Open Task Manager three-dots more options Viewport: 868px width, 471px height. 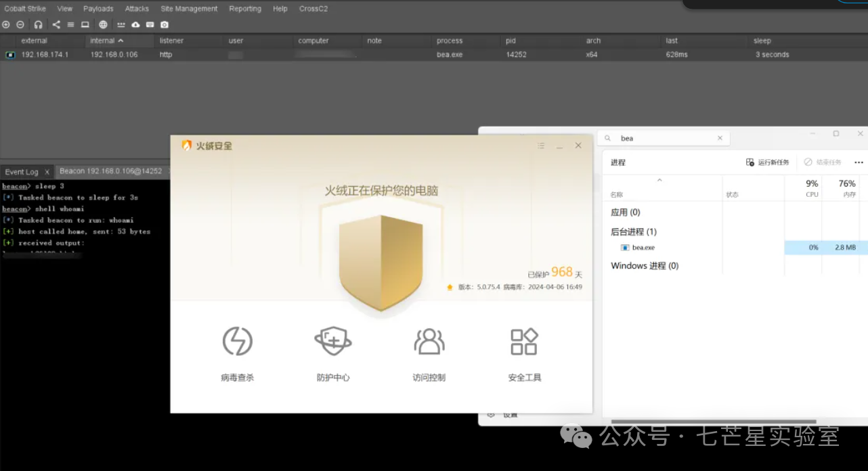[x=859, y=162]
